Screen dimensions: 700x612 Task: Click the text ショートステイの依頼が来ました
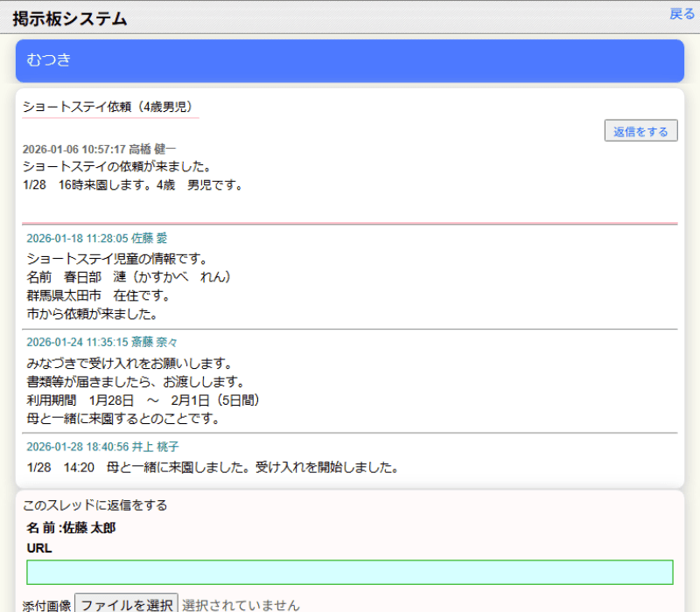click(x=119, y=166)
